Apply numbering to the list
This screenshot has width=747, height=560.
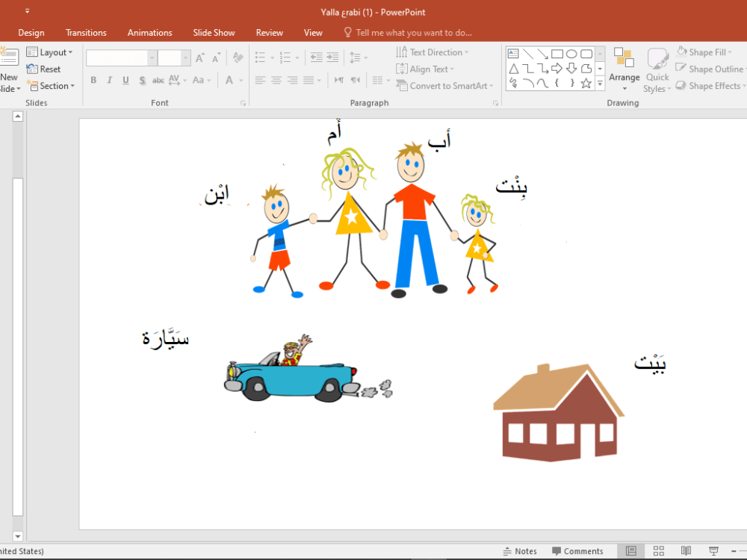[285, 57]
